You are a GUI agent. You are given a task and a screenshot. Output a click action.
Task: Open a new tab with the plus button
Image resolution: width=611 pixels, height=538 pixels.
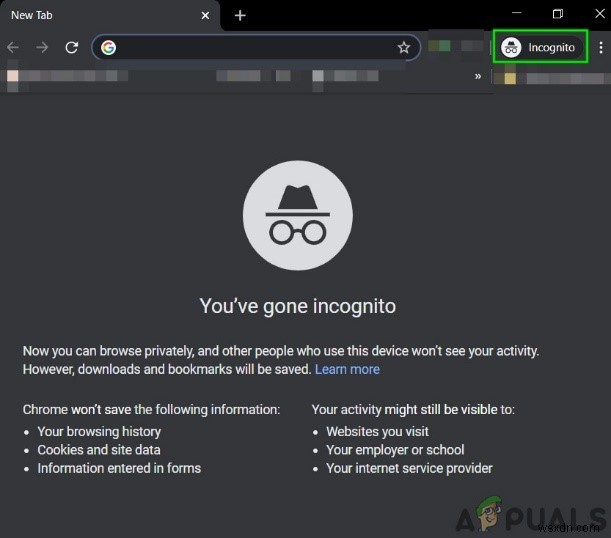[240, 15]
